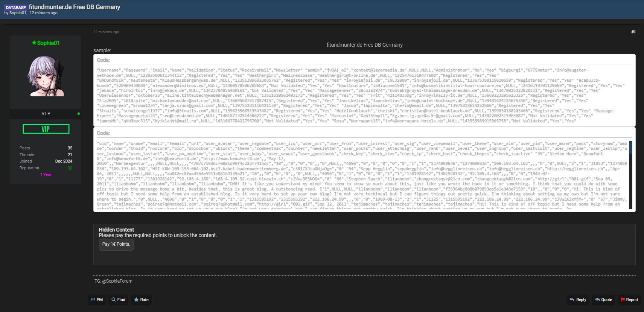The height and width of the screenshot is (312, 644).
Task: Reply to the post
Action: pyautogui.click(x=578, y=300)
